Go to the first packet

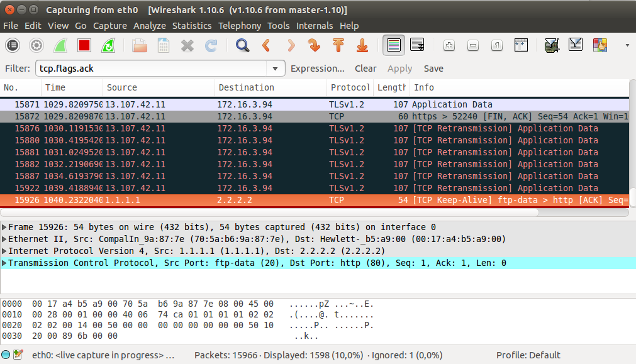point(338,45)
